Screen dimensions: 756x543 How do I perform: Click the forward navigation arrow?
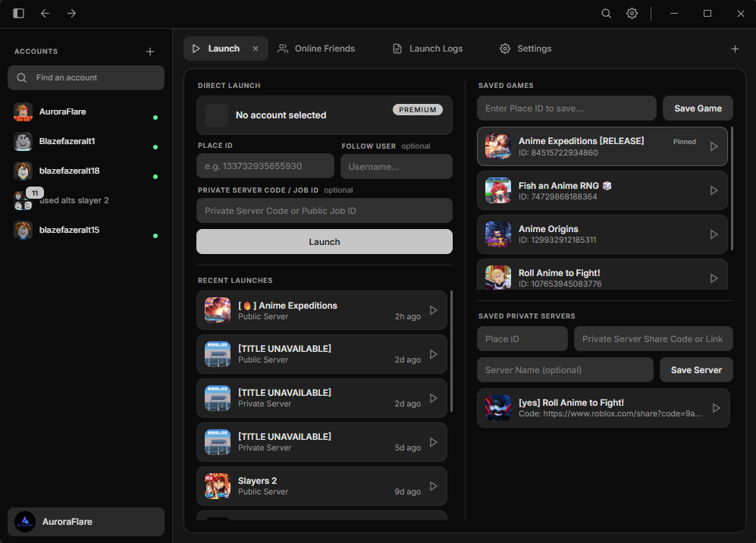tap(72, 13)
